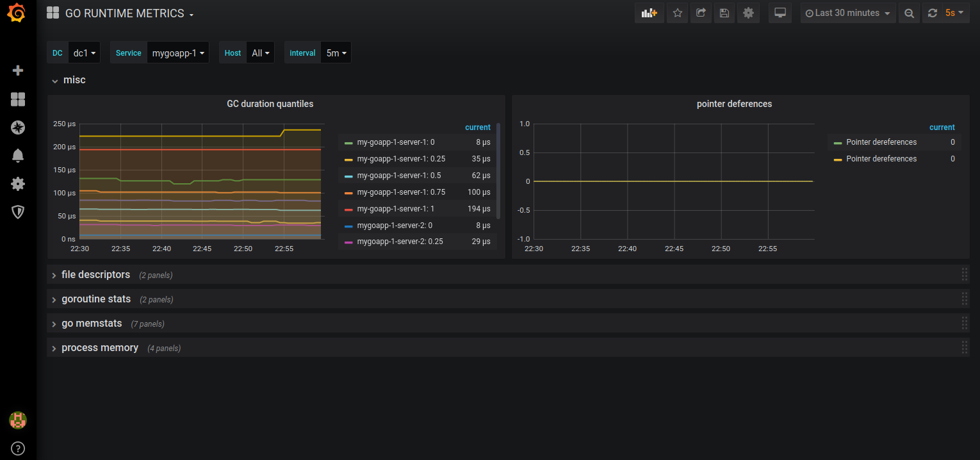The height and width of the screenshot is (460, 980).
Task: Sort GC legend by current column
Action: [x=478, y=127]
